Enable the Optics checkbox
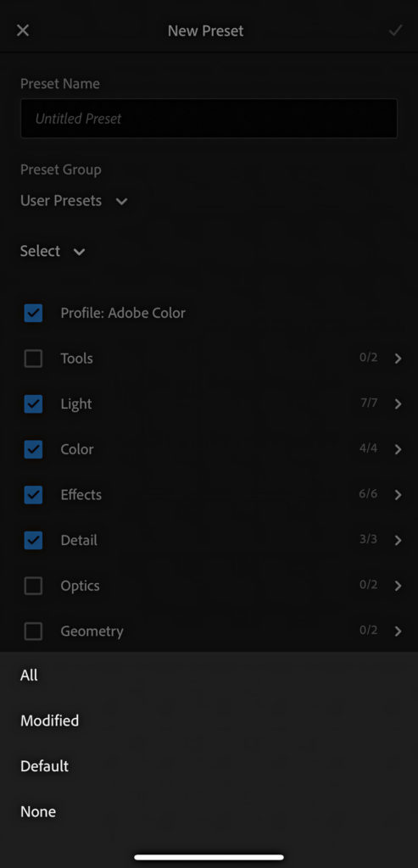 tap(33, 586)
